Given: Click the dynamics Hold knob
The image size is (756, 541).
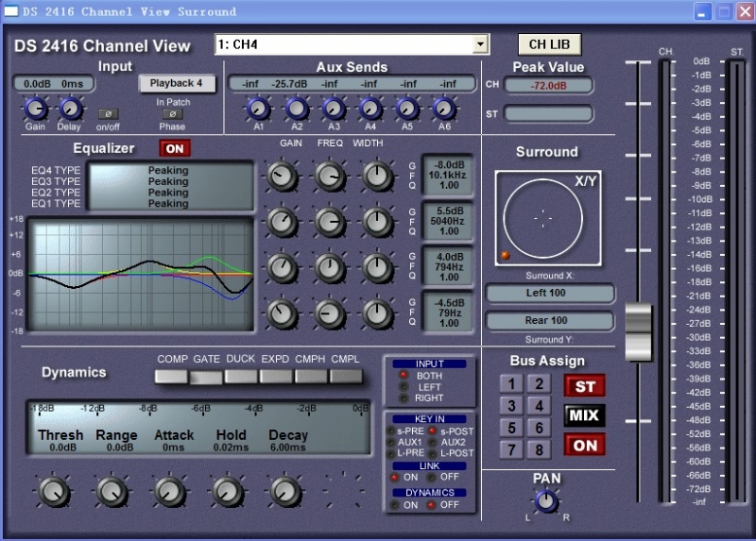Looking at the screenshot, I should coord(228,492).
